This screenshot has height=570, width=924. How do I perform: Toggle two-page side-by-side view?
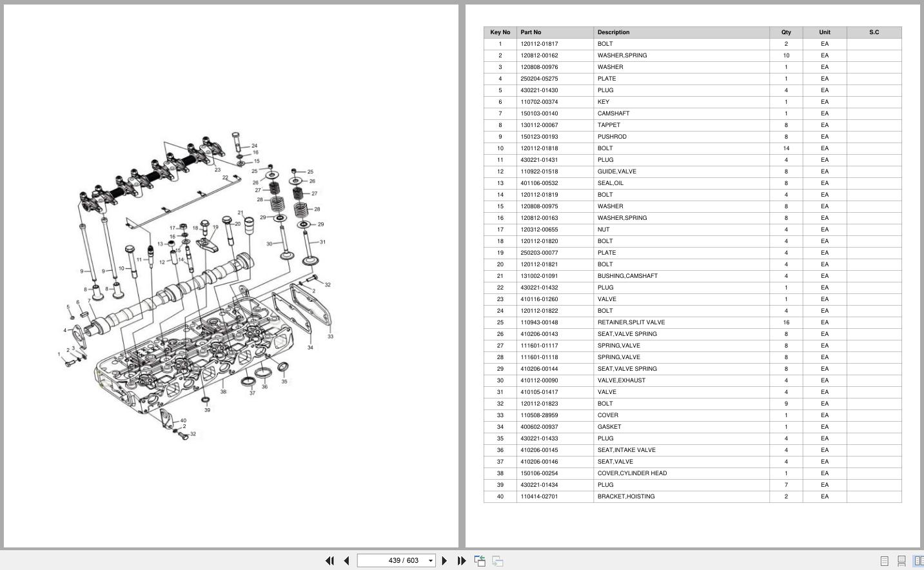pyautogui.click(x=918, y=562)
